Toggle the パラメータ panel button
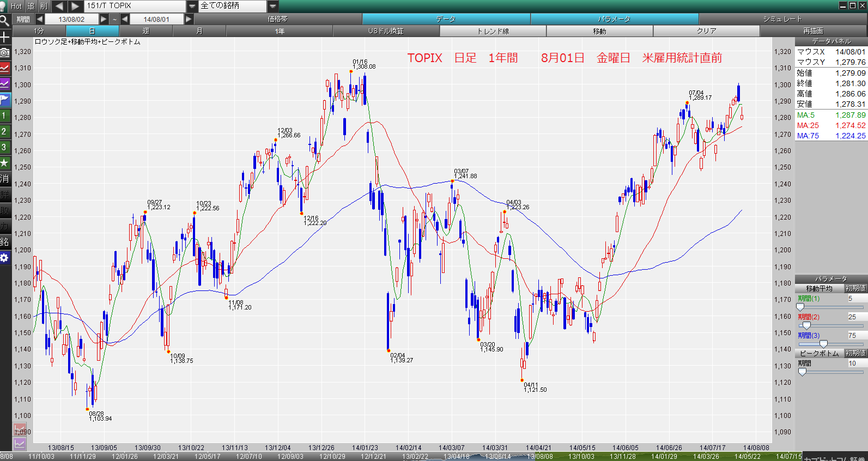This screenshot has width=868, height=461. coord(615,19)
